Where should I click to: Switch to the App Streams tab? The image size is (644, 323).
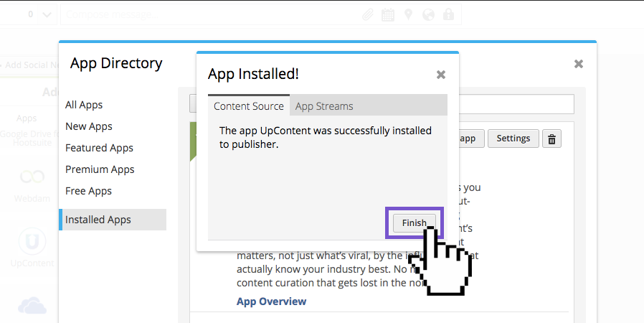pyautogui.click(x=324, y=106)
